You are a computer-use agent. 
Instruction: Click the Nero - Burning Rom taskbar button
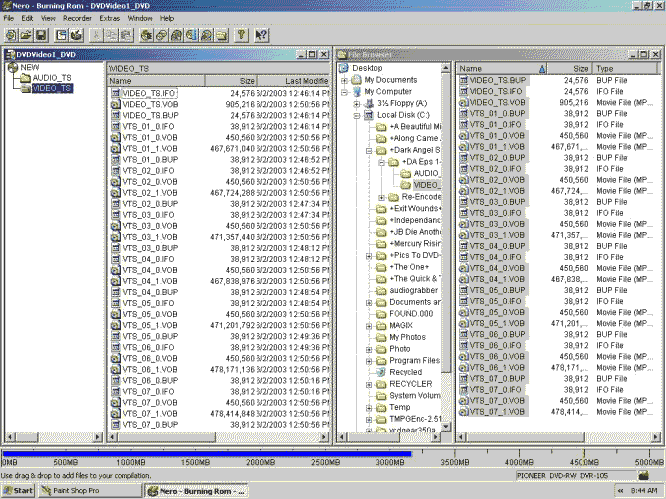coord(197,491)
